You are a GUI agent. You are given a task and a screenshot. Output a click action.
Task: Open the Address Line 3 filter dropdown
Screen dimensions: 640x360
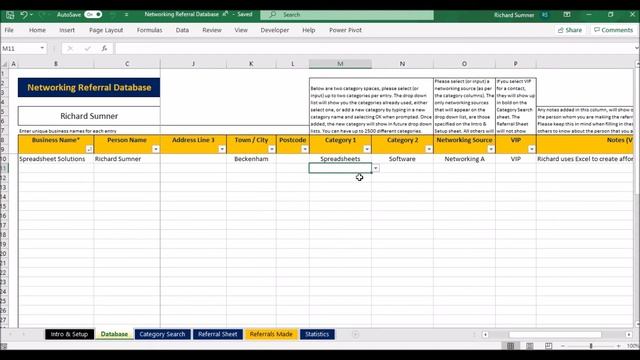point(222,149)
